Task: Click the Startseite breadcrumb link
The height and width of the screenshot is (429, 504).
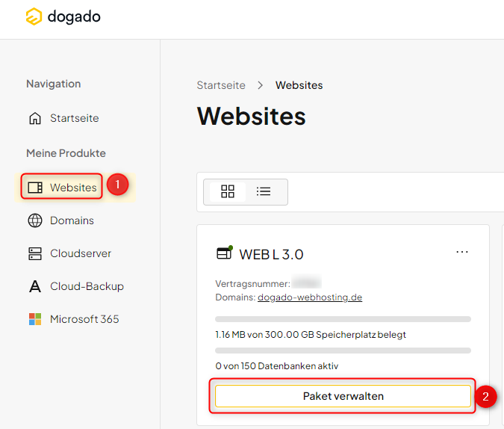Action: tap(221, 85)
